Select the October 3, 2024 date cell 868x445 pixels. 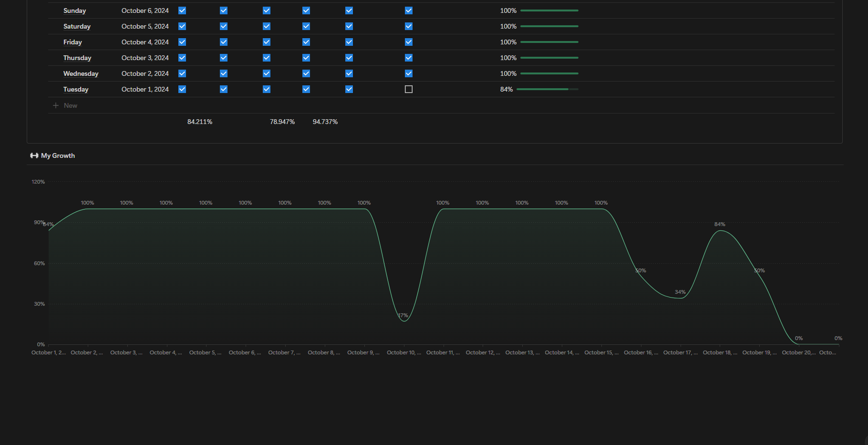click(145, 58)
